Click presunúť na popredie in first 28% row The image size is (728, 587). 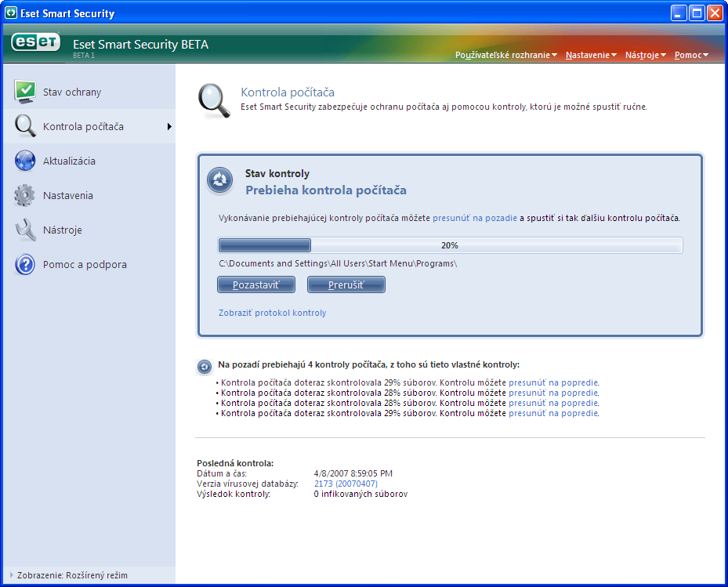(x=553, y=393)
